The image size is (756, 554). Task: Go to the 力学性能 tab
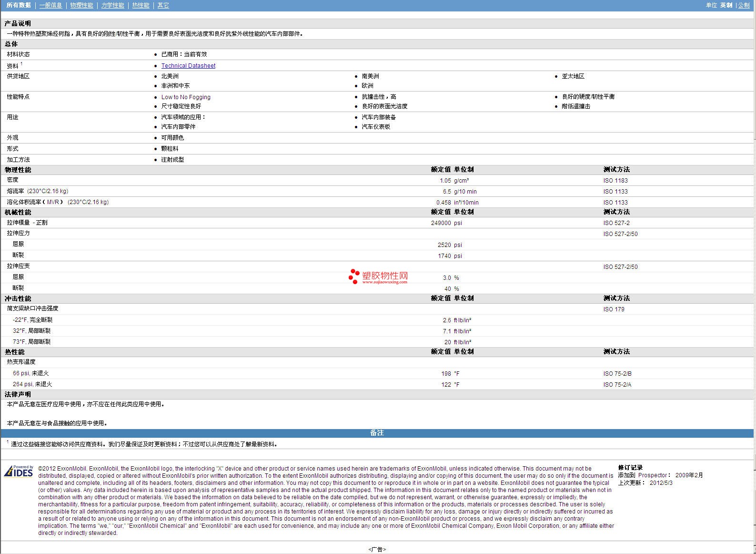[x=112, y=5]
